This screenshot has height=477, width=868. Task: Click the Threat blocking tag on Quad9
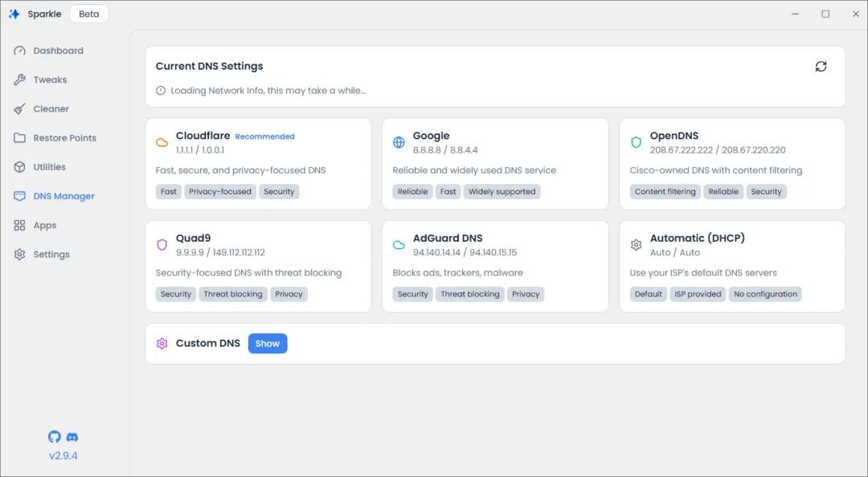(x=233, y=294)
